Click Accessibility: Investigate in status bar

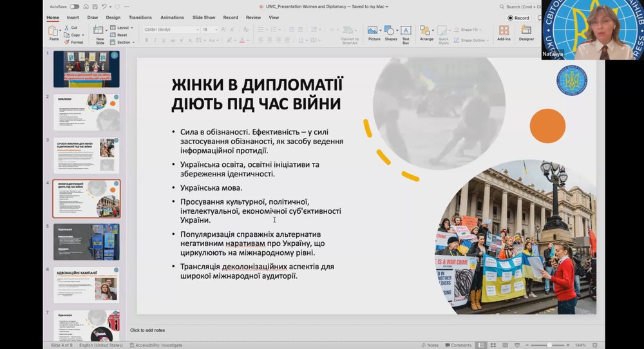click(x=156, y=345)
